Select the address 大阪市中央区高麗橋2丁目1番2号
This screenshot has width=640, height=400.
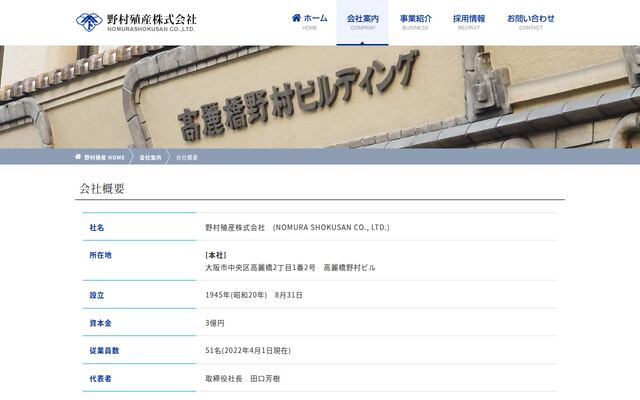click(260, 268)
